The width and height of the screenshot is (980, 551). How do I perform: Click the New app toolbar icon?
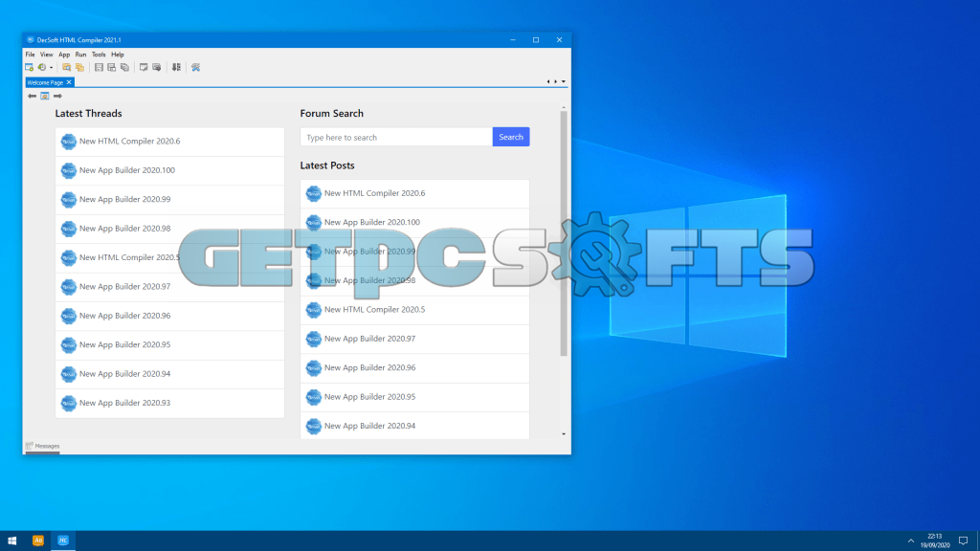click(x=30, y=68)
